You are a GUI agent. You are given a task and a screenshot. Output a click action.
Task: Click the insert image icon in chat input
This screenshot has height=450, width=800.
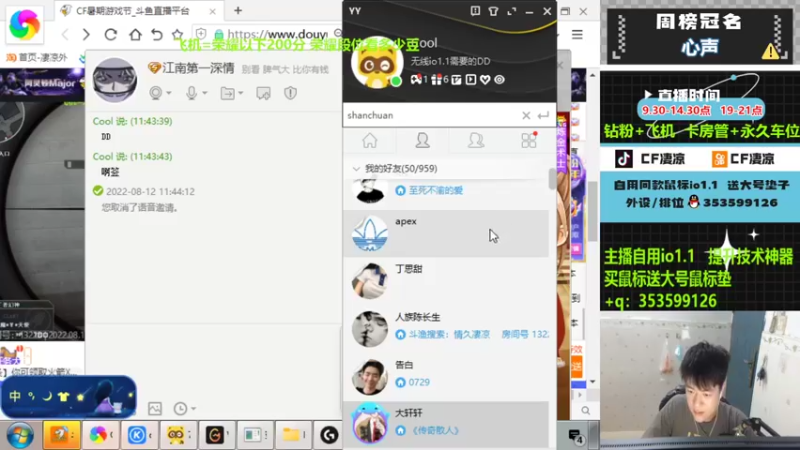(155, 408)
